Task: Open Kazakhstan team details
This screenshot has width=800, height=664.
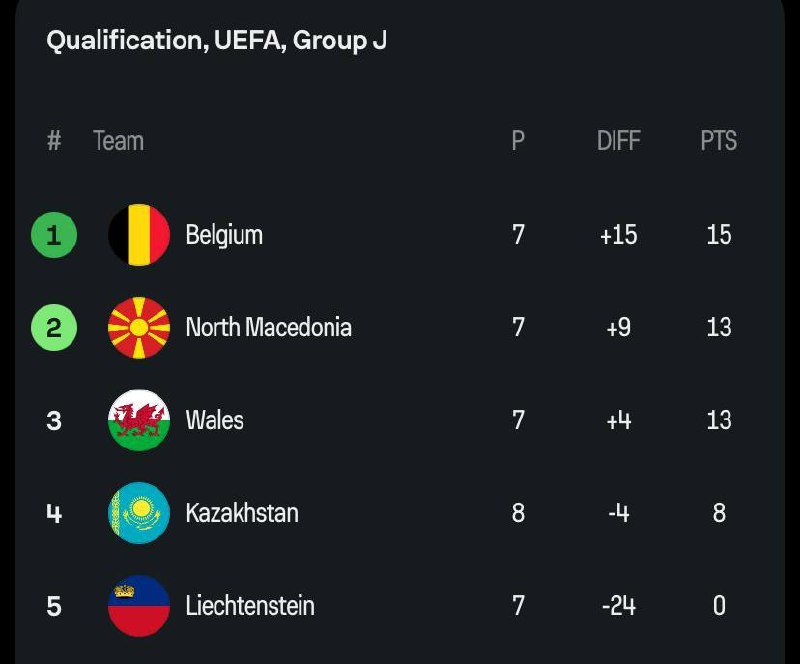Action: (242, 513)
